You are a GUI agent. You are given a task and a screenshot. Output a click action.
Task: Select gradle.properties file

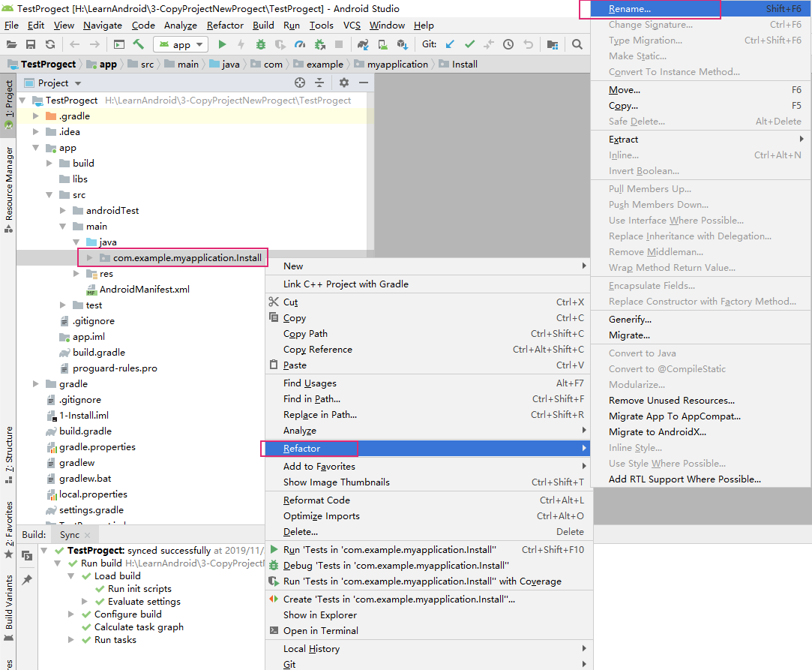pos(97,446)
